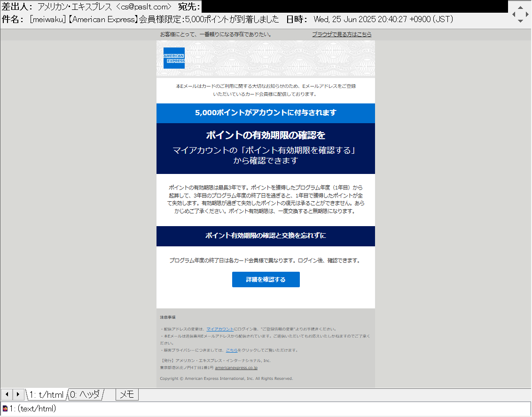
Task: Click the down arrow in the header corner
Action: pyautogui.click(x=520, y=21)
